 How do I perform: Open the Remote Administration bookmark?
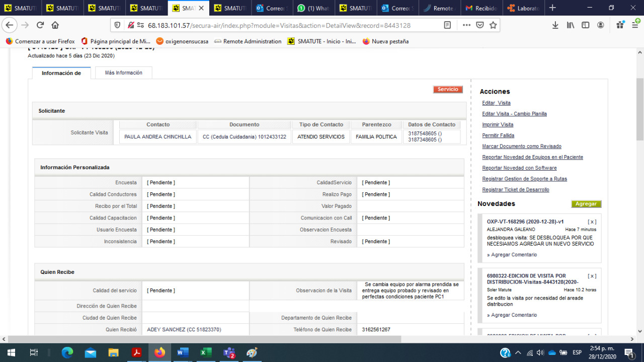(x=248, y=41)
